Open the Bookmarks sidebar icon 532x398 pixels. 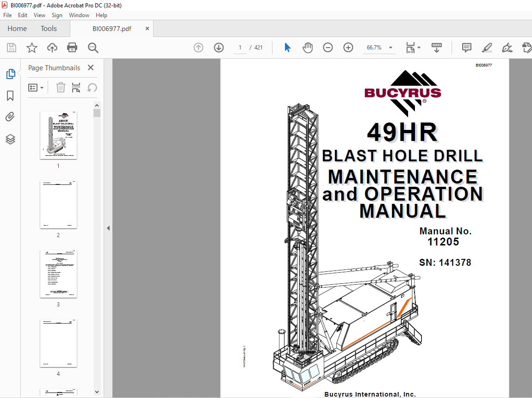point(10,96)
